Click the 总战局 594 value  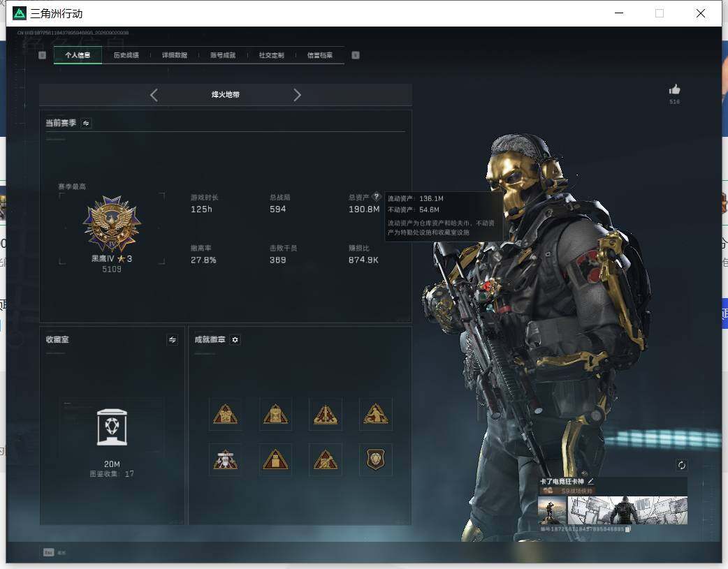click(277, 209)
